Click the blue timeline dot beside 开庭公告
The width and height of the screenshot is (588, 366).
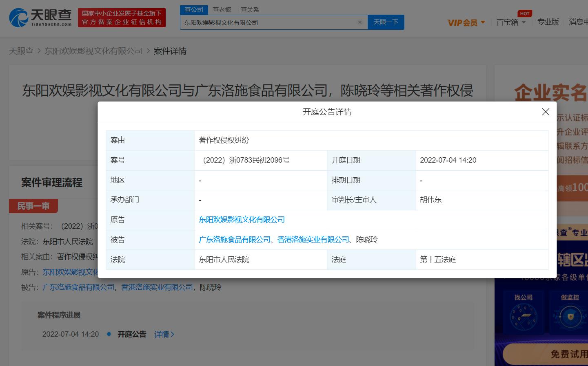pos(108,334)
